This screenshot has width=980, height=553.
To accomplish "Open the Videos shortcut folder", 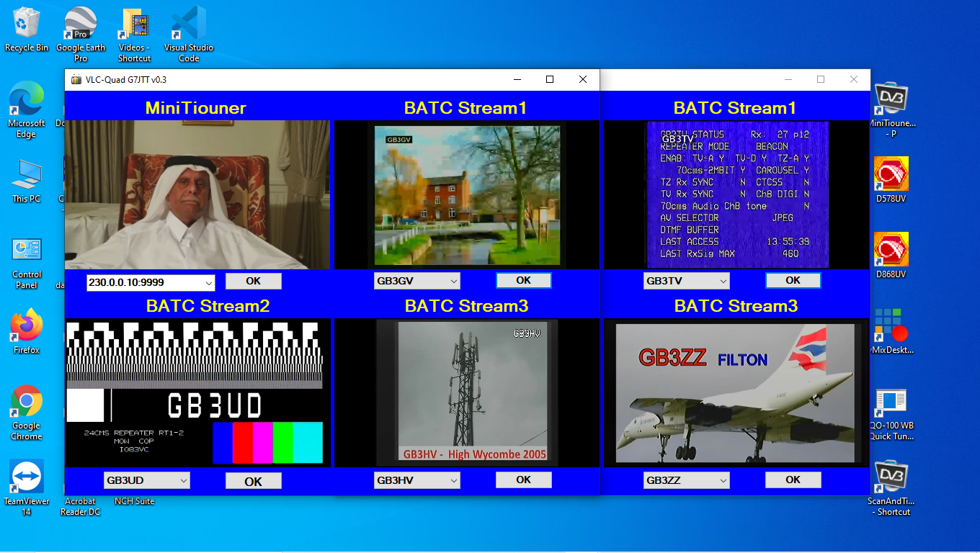I will [135, 33].
